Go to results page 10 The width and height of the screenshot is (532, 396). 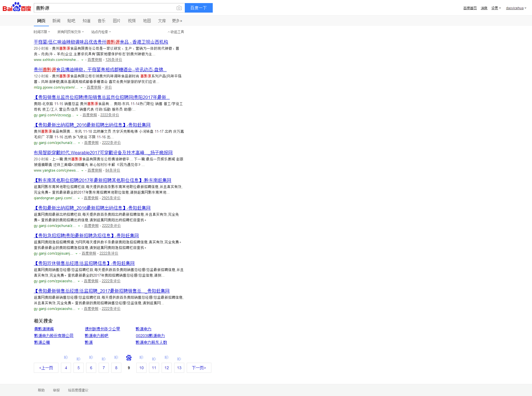(x=141, y=368)
